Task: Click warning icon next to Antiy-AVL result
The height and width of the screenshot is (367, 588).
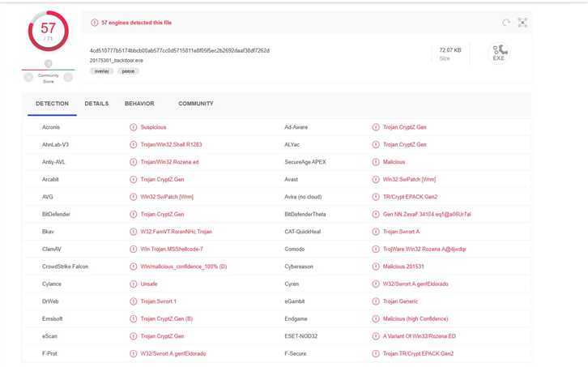Action: click(x=133, y=162)
